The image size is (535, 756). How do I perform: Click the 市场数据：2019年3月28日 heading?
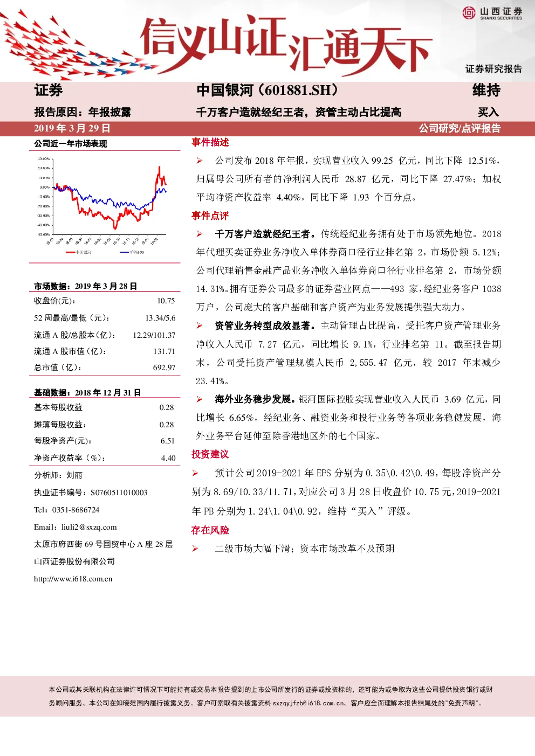pos(86,286)
